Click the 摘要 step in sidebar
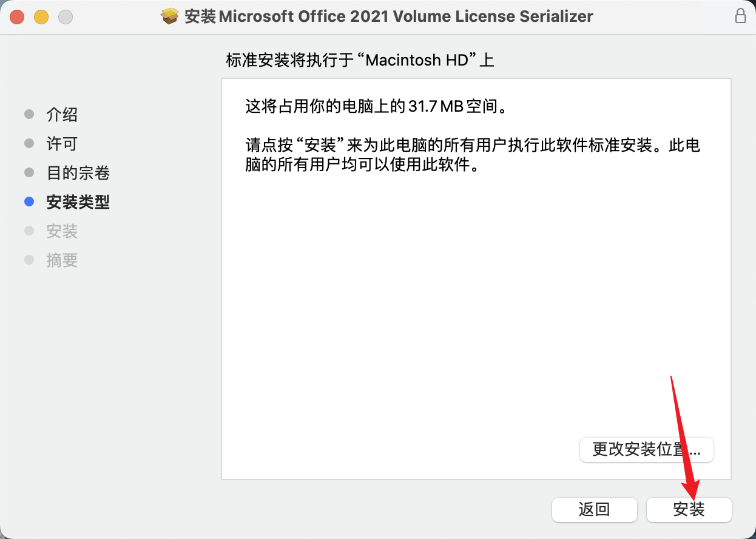 pos(62,260)
